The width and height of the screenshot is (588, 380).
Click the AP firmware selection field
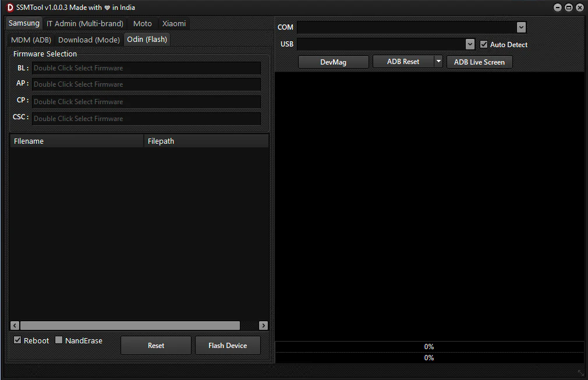146,84
